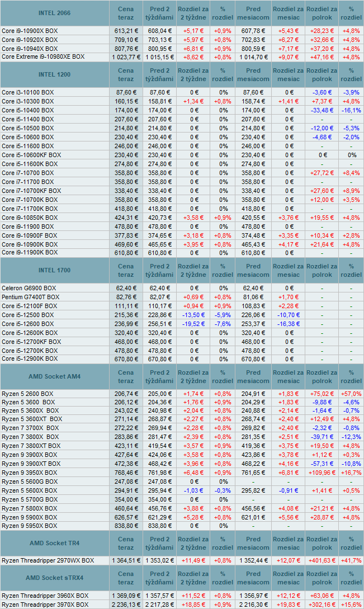Select Core Extreme i9-10980XE BOX name
Viewport: 364px width, 609px height.
click(x=43, y=56)
